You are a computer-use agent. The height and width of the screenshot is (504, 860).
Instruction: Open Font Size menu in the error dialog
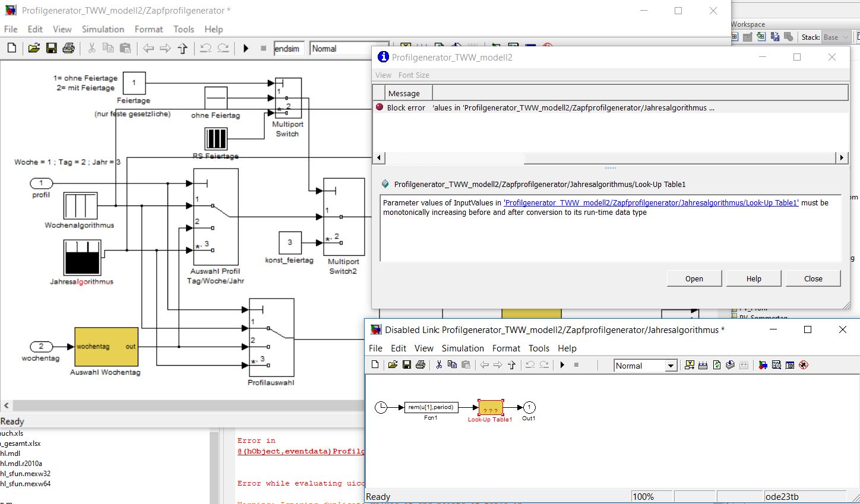[x=413, y=75]
